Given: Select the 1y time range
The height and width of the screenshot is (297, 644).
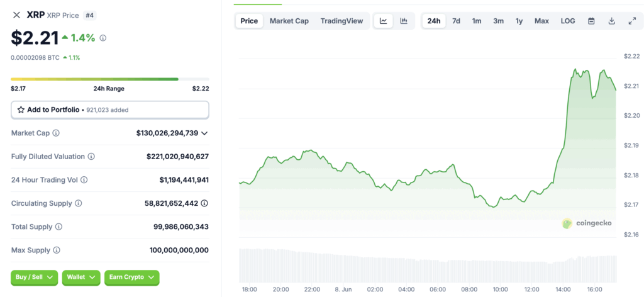Looking at the screenshot, I should pos(519,21).
